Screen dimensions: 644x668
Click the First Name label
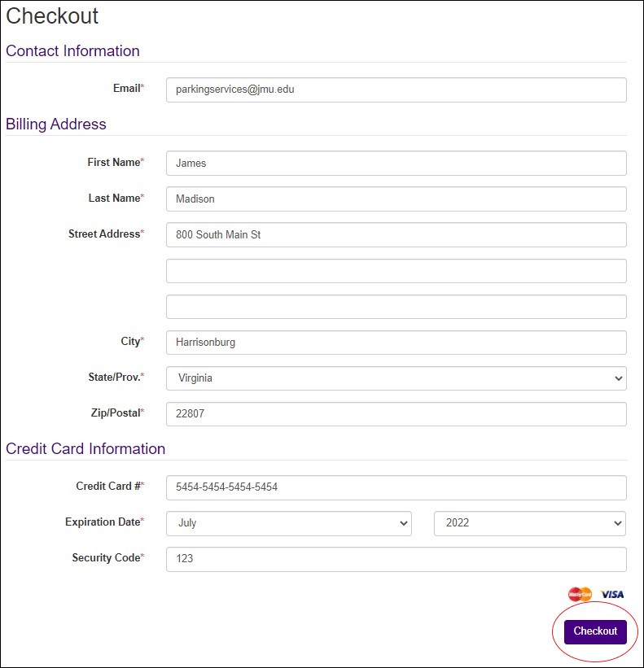pyautogui.click(x=116, y=162)
